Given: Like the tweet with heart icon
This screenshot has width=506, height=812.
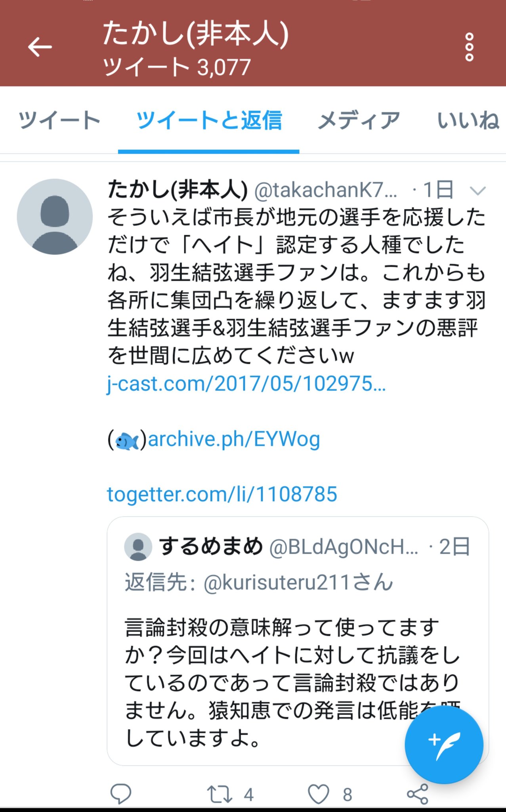Looking at the screenshot, I should coord(319,794).
